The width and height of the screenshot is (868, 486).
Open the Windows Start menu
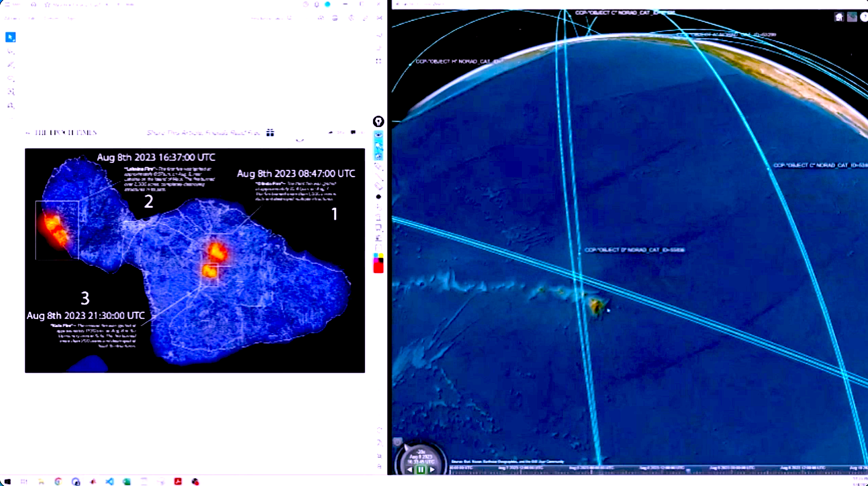(x=7, y=482)
